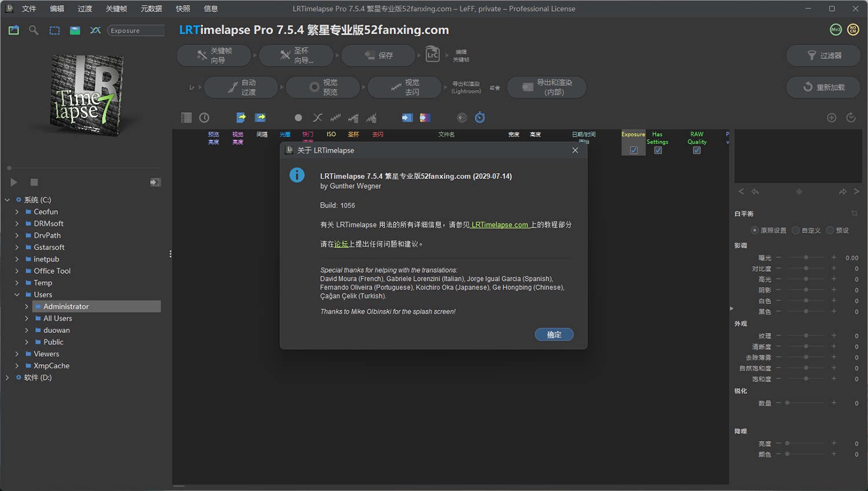This screenshot has height=491, width=868.
Task: Click the teal image icon in left toolbar
Action: tap(75, 31)
